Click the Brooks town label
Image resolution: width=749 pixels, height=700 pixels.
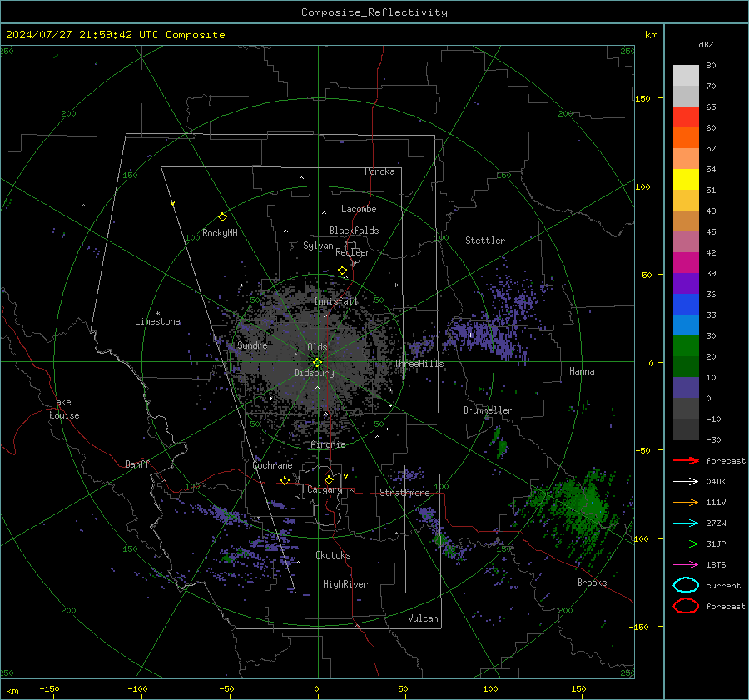coord(592,583)
